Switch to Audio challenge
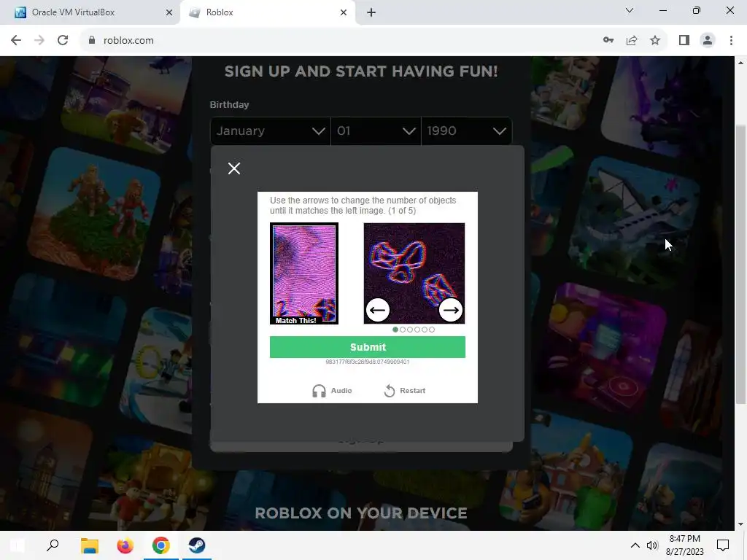The image size is (747, 560). point(332,391)
